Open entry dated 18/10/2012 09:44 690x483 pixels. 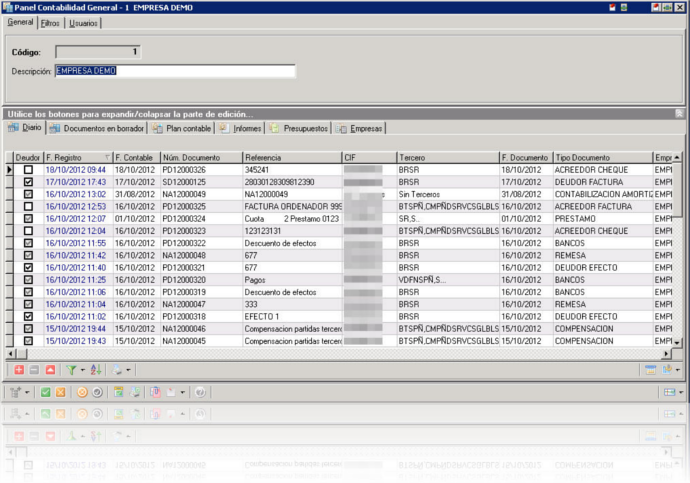point(76,170)
